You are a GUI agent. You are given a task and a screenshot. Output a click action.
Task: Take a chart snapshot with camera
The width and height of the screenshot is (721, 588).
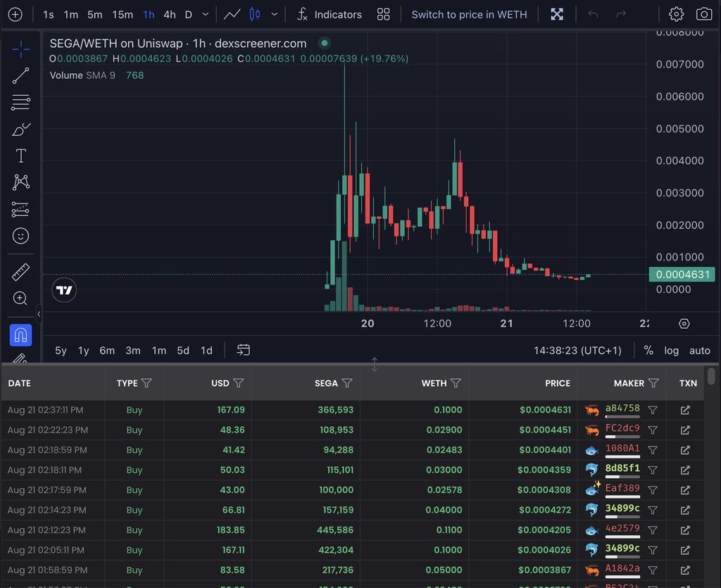click(704, 15)
